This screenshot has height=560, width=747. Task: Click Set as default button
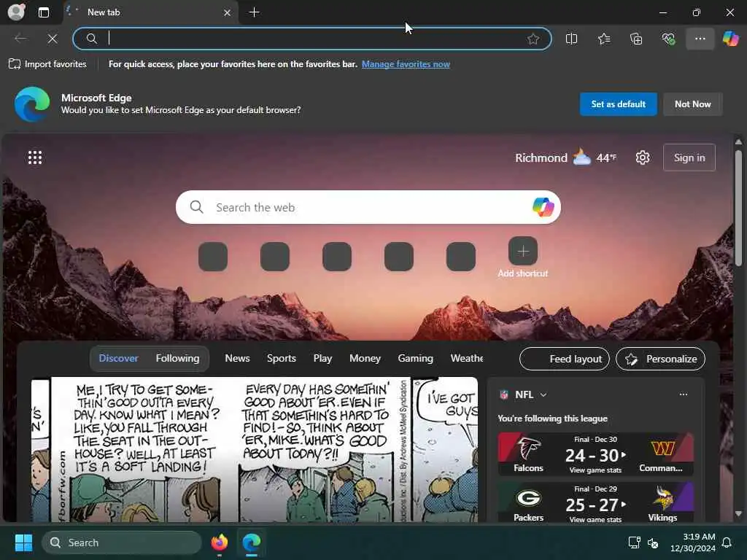coord(619,104)
